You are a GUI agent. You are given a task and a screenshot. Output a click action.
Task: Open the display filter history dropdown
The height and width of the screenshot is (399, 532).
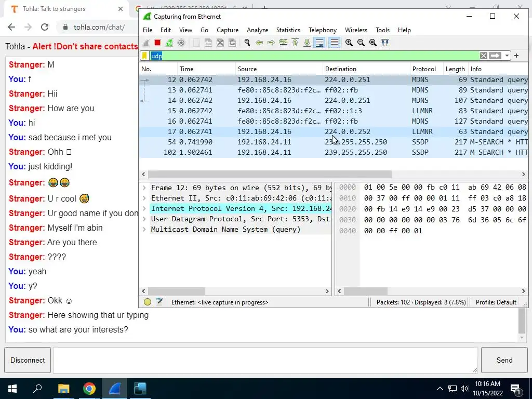507,56
